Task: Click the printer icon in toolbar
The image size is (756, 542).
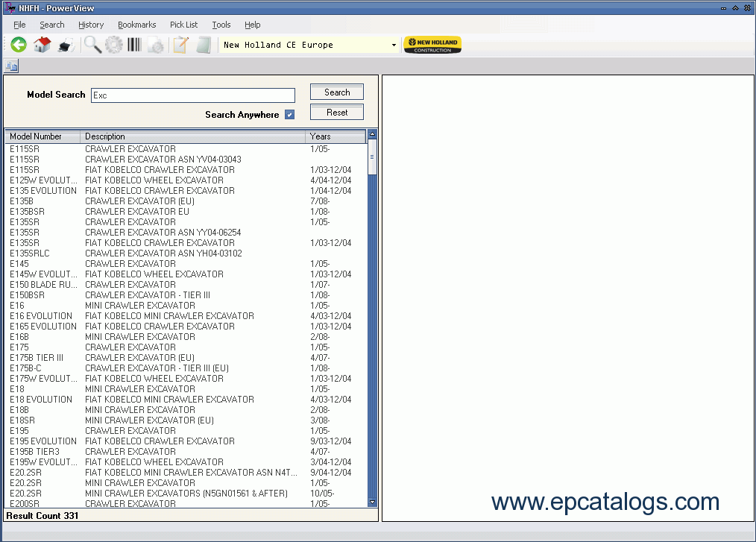Action: (66, 45)
